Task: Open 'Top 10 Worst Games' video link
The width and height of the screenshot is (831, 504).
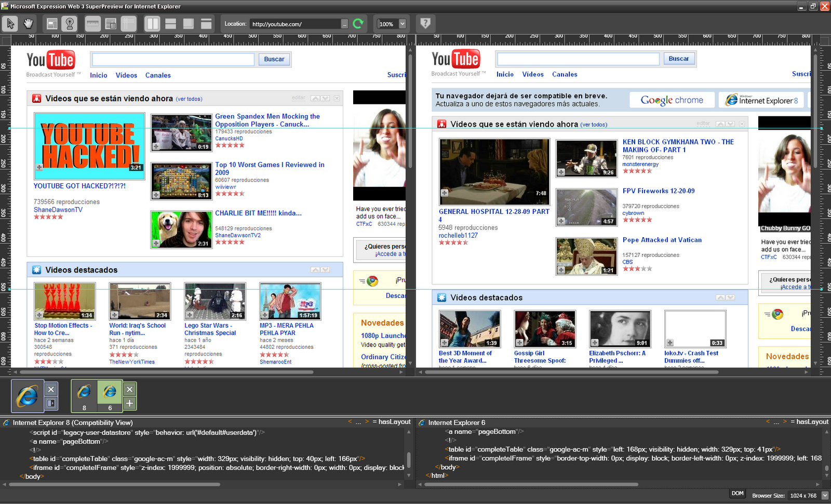Action: 270,169
